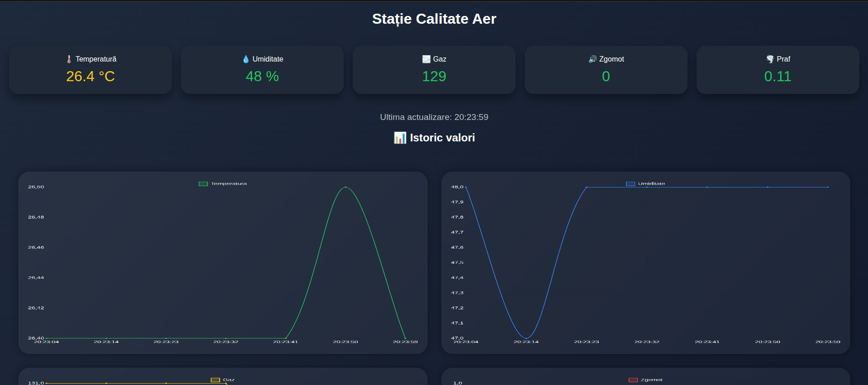Select the 129 gas reading
This screenshot has width=868, height=385.
coord(434,76)
